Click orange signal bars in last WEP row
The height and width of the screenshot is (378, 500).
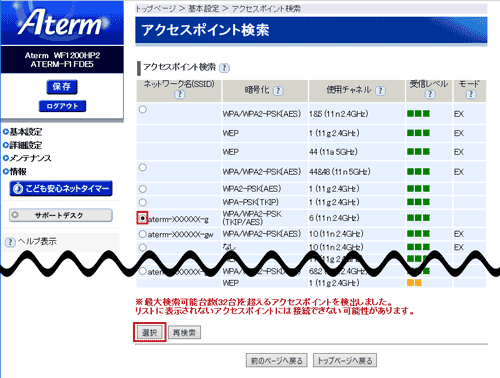414,283
